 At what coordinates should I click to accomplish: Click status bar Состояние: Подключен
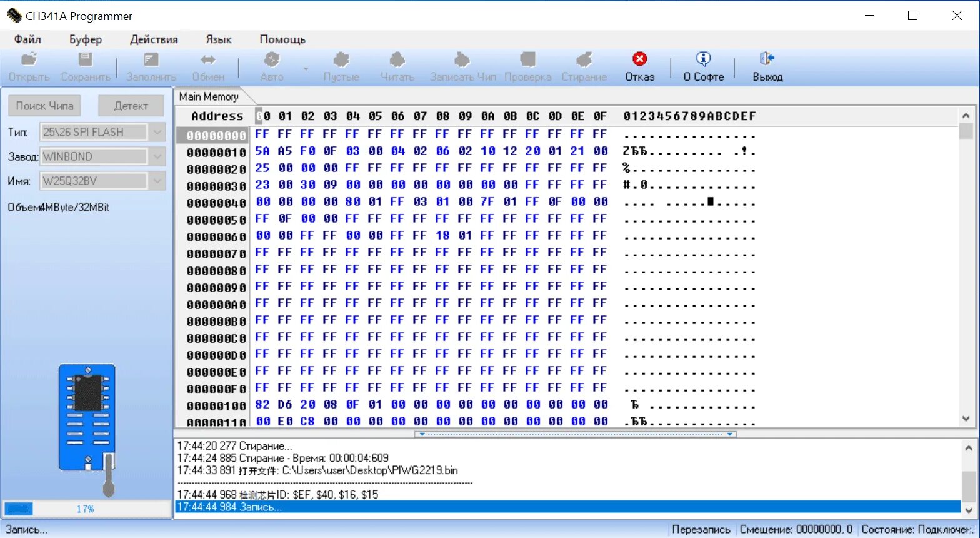click(917, 529)
